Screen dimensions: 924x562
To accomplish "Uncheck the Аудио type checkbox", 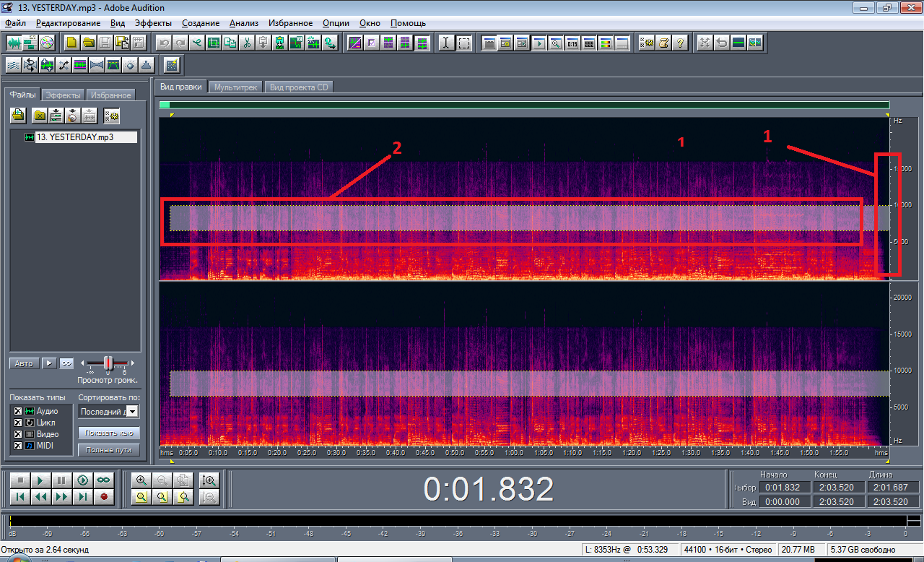I will [18, 411].
